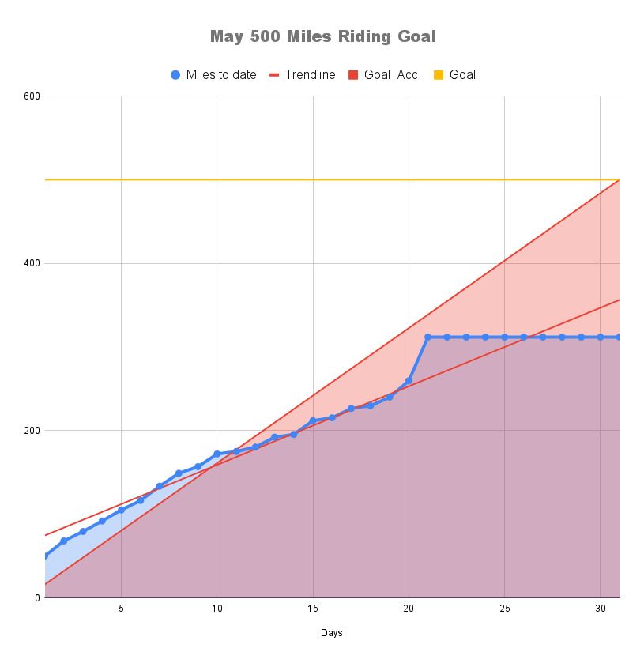Screen dimensions: 644x671
Task: Click the 400 label on the vertical axis
Action: [x=32, y=263]
